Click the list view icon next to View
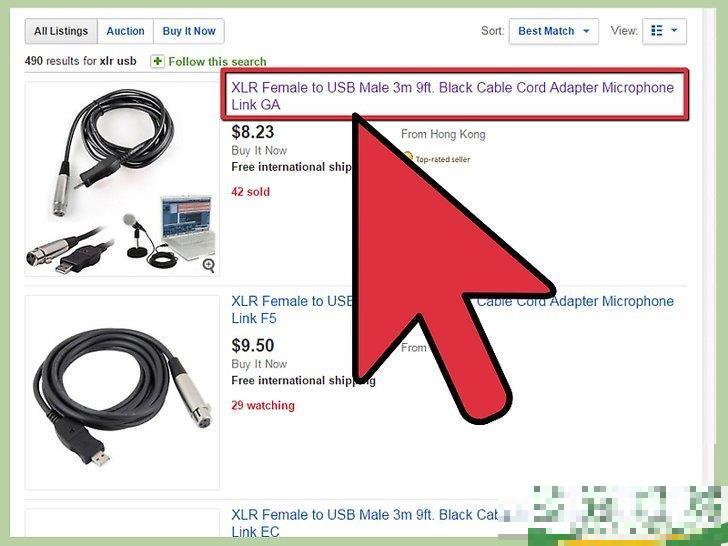Viewport: 728px width, 546px height. pyautogui.click(x=656, y=31)
